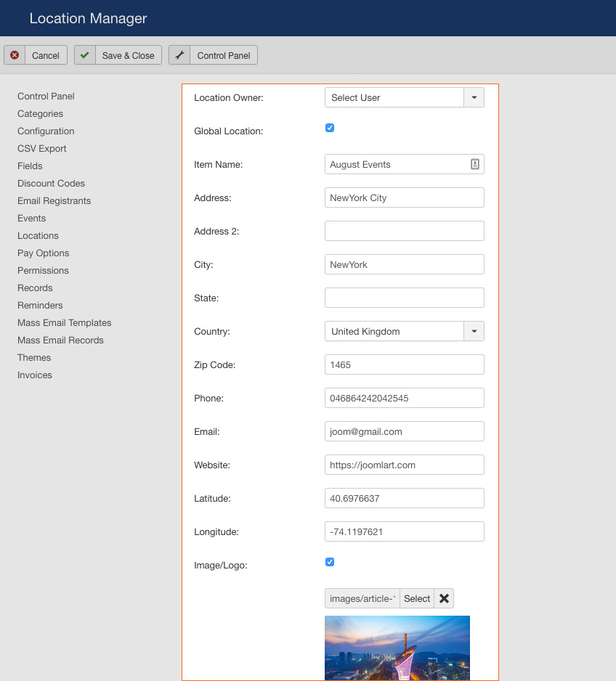The height and width of the screenshot is (681, 616).
Task: Click the Cancel button label
Action: [x=46, y=56]
